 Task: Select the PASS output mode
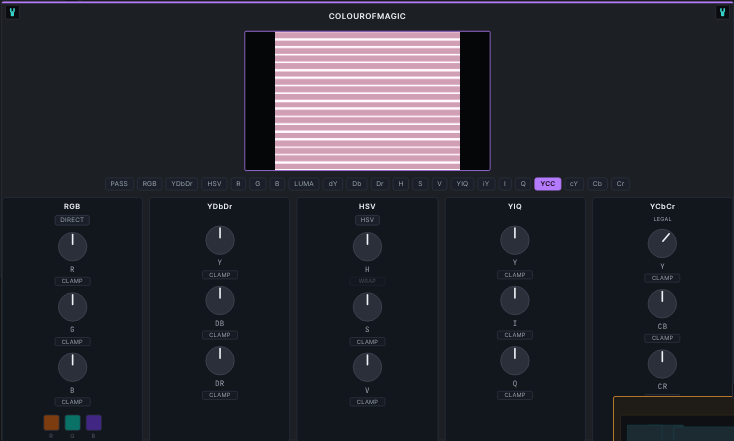tap(119, 184)
